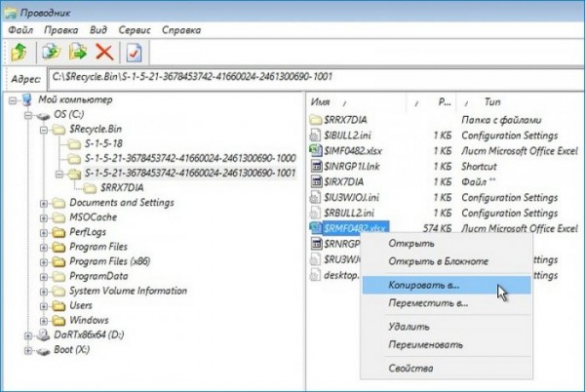Select S-1-5-21...-1000 in the folder tree
Screen dimensions: 585x392
pyautogui.click(x=190, y=159)
